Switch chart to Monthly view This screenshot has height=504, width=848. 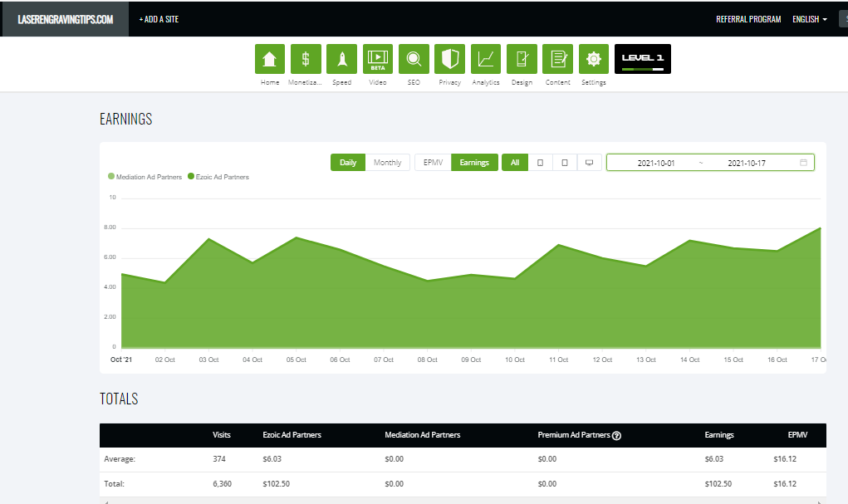388,162
